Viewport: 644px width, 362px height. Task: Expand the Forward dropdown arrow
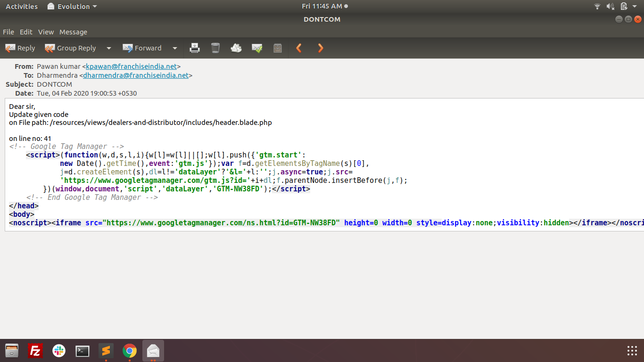click(175, 48)
